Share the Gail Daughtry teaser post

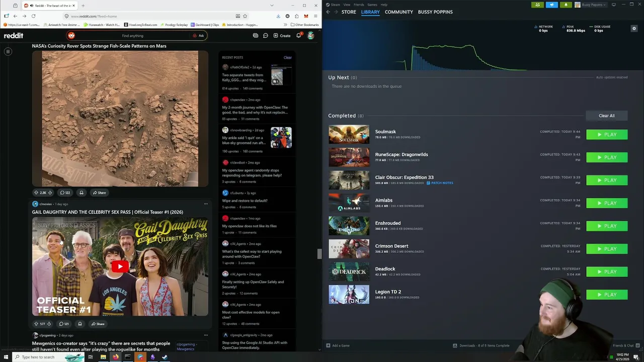coord(98,324)
